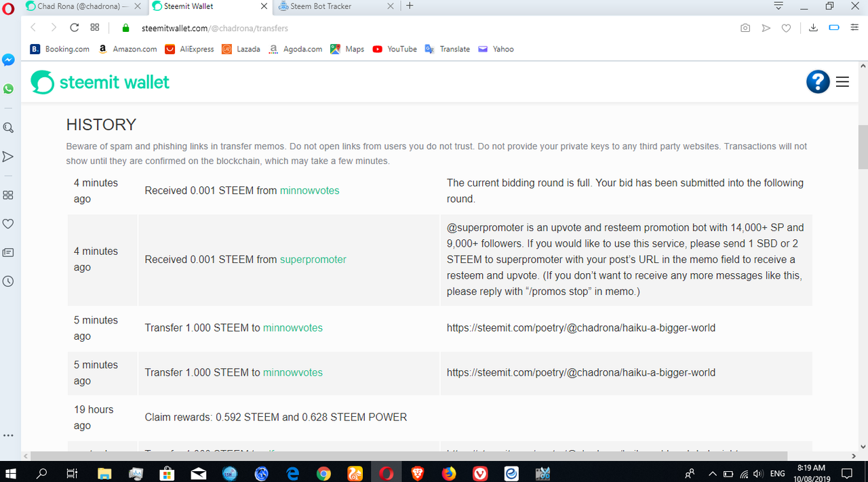The height and width of the screenshot is (482, 868).
Task: Open the steemit wallet help question mark
Action: coord(818,82)
